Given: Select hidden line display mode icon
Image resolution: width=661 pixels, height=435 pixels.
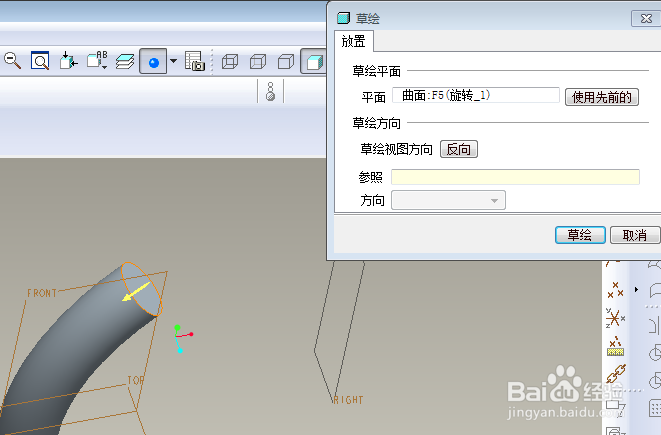Looking at the screenshot, I should 258,62.
